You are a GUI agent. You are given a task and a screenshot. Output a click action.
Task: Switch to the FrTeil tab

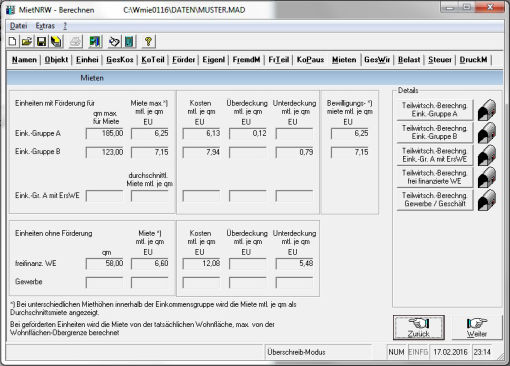(279, 60)
